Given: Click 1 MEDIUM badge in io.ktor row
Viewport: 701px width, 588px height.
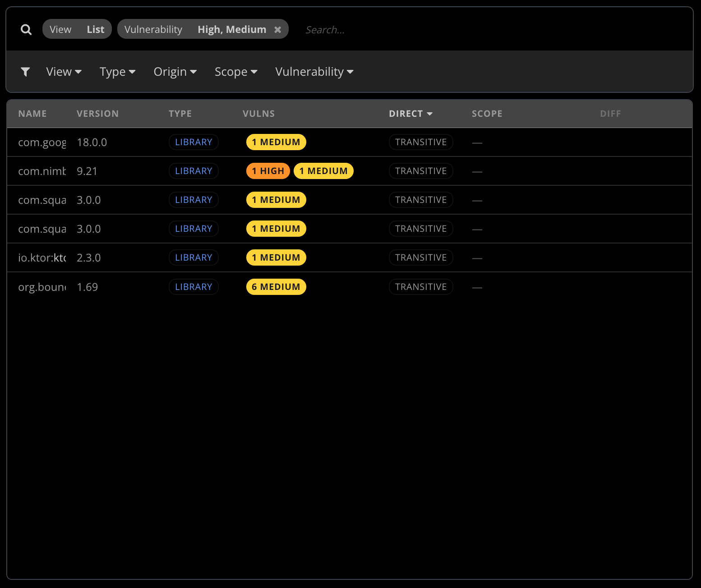Looking at the screenshot, I should [x=276, y=257].
